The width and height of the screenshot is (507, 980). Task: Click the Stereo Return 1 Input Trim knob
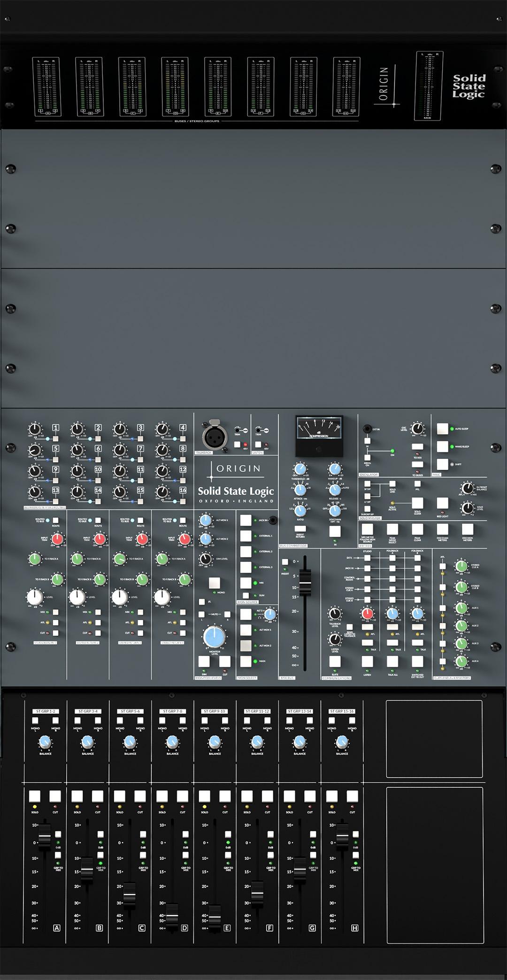tap(57, 539)
